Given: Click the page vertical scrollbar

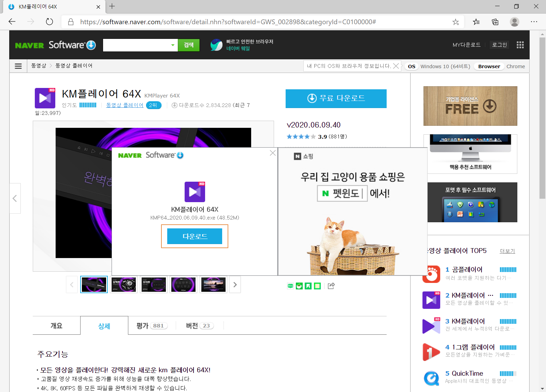Looking at the screenshot, I should pos(542,118).
